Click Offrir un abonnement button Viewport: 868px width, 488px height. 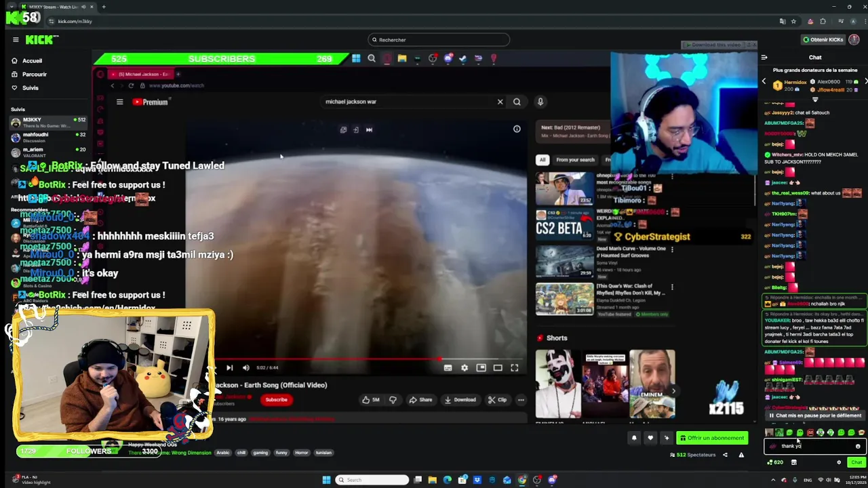tap(711, 438)
